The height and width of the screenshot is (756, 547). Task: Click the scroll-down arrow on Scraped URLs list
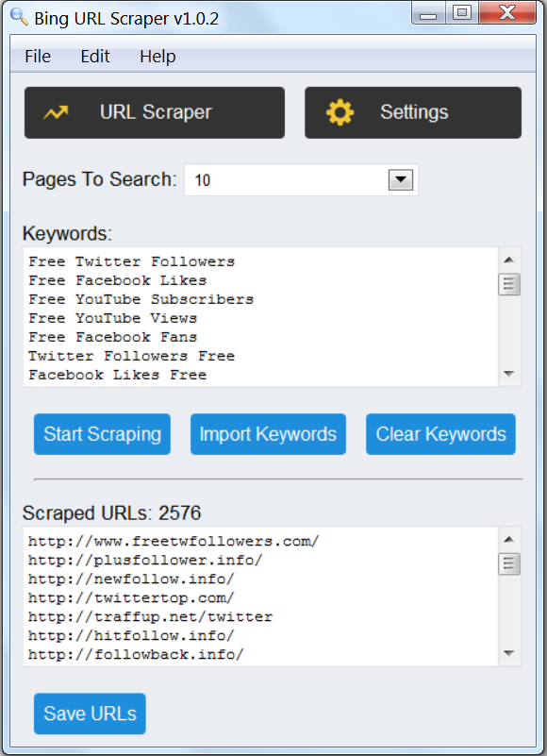click(509, 652)
